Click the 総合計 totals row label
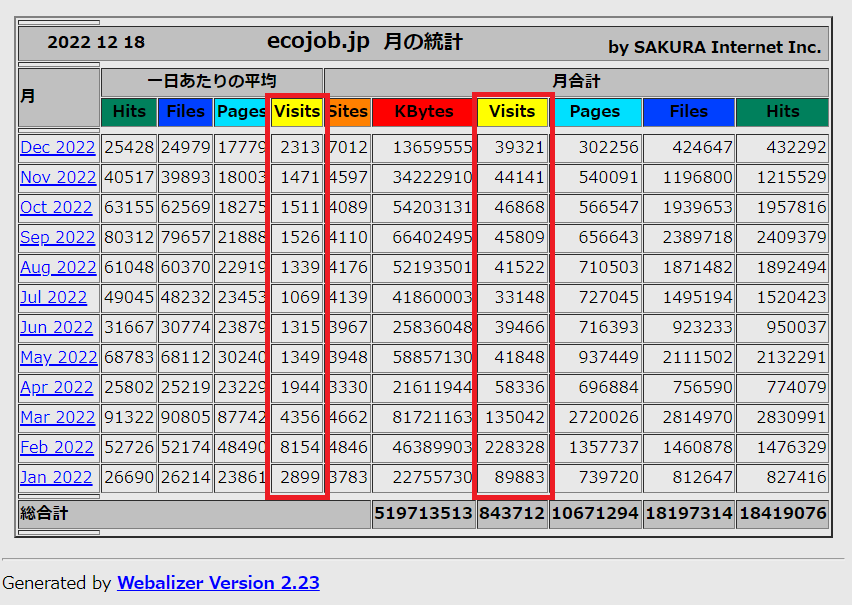 point(44,513)
